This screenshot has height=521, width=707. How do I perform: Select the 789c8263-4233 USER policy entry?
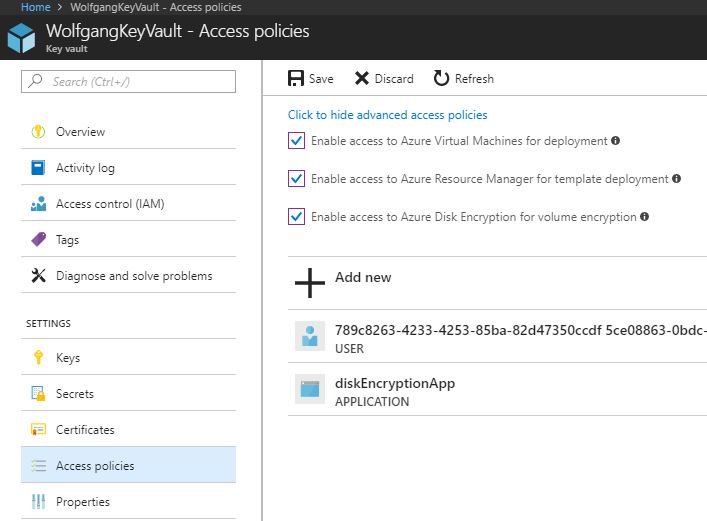pyautogui.click(x=497, y=336)
